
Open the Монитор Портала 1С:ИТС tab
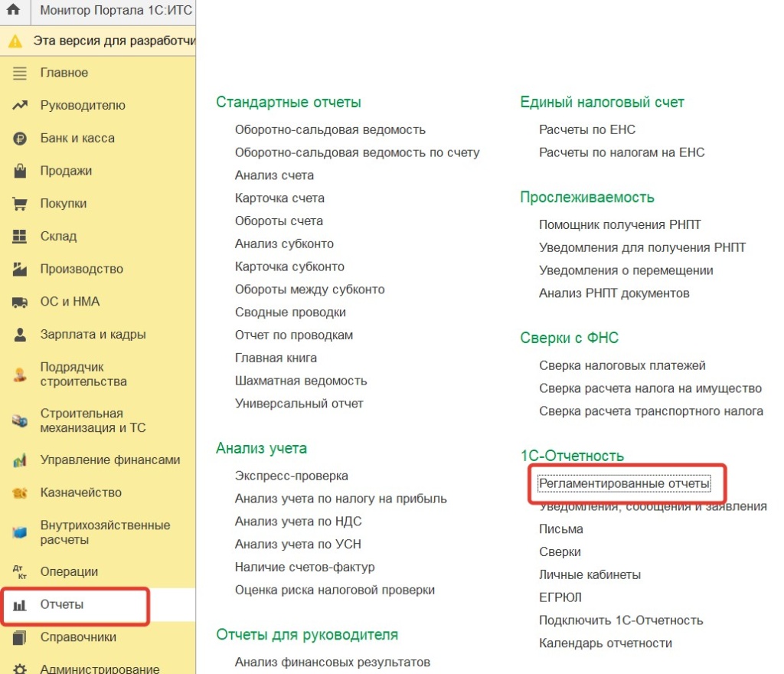[115, 11]
